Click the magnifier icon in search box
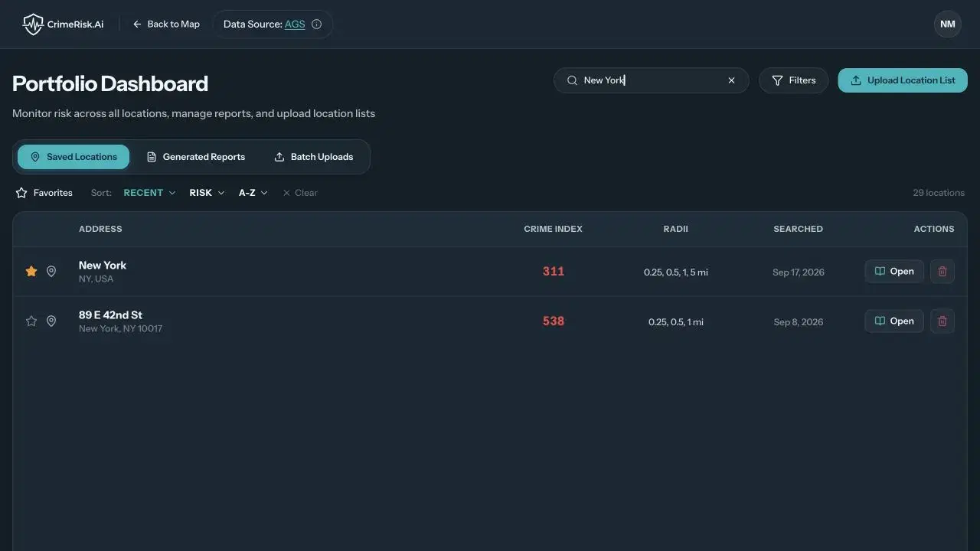The width and height of the screenshot is (980, 551). click(x=572, y=80)
